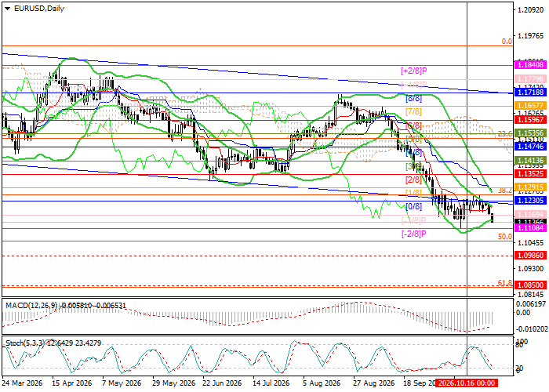Click the 15 Apr 2026 date label
This screenshot has height=392, width=549.
point(72,383)
